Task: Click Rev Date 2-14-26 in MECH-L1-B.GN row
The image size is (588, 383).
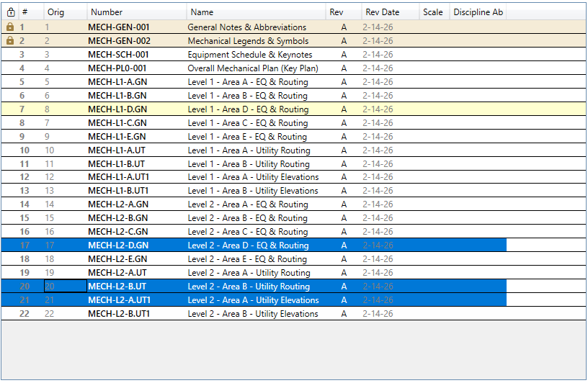Action: coord(378,96)
